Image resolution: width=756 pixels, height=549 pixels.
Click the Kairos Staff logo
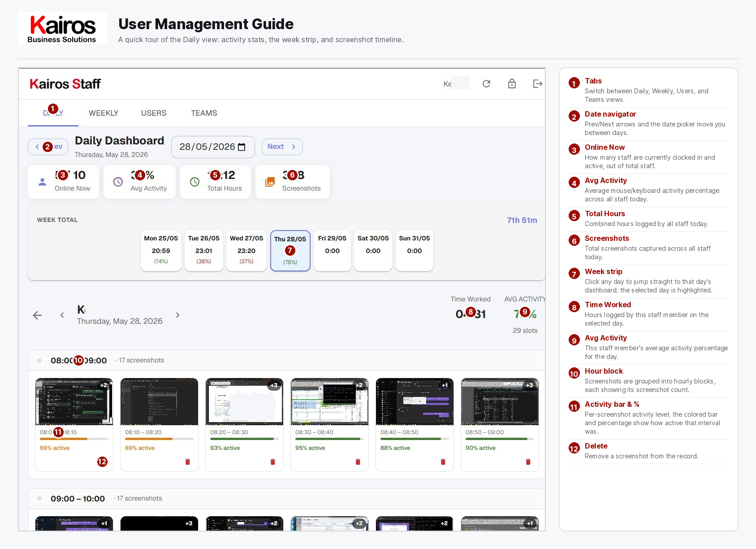click(x=65, y=84)
